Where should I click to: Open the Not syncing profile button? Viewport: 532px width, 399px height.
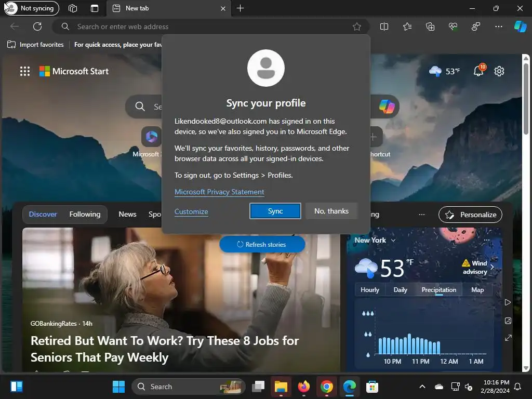32,8
